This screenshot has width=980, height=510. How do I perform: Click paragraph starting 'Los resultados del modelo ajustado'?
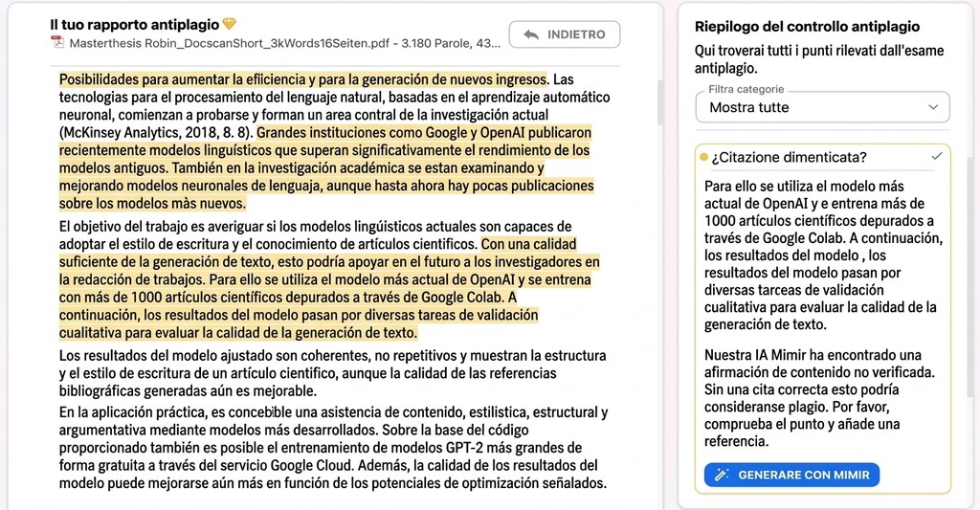click(332, 373)
